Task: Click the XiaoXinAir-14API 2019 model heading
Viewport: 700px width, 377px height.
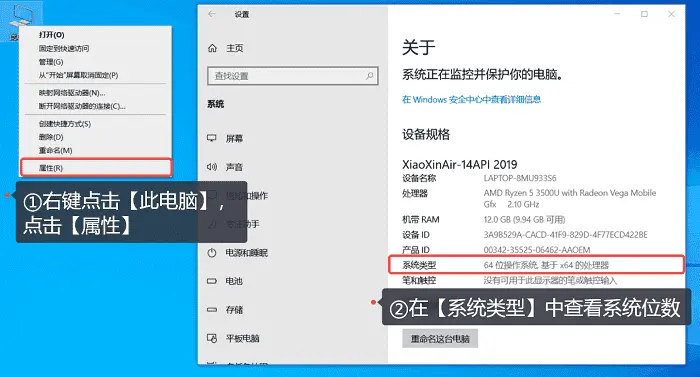Action: (460, 164)
